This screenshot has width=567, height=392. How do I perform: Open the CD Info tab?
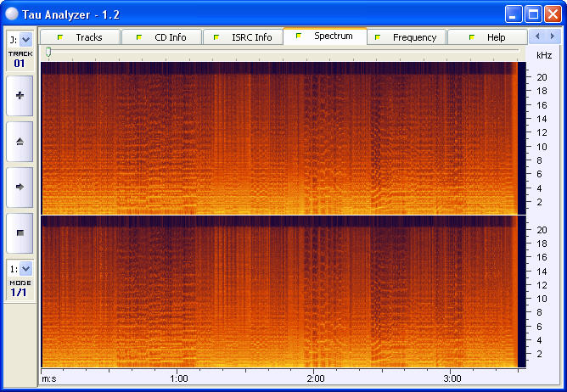pyautogui.click(x=162, y=37)
